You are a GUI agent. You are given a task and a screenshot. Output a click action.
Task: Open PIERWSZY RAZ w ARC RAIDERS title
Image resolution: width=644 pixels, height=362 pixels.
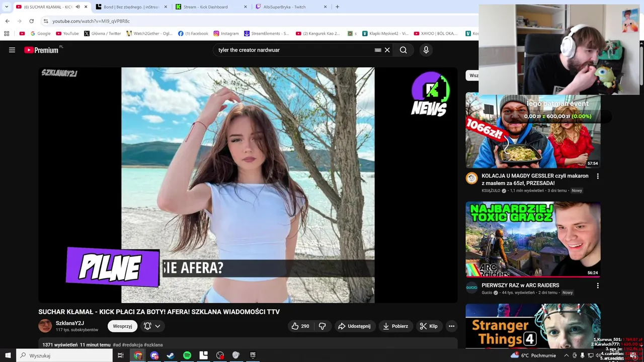coord(520,285)
